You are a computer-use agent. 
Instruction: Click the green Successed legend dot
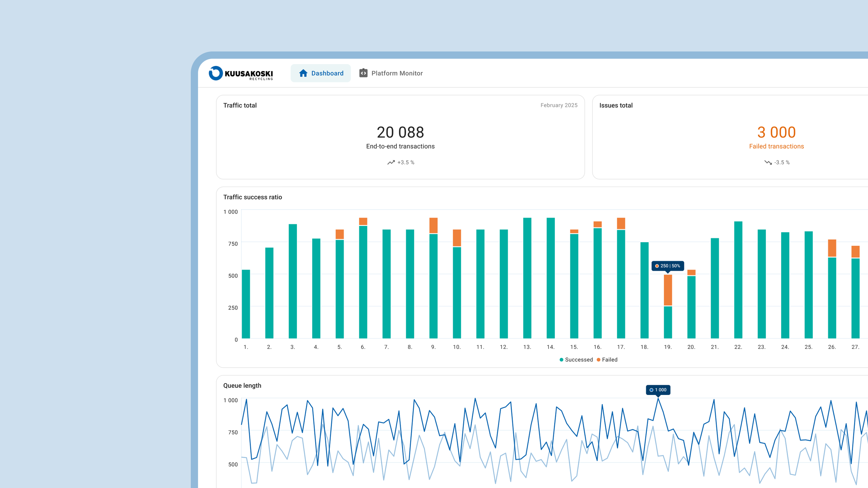pos(561,360)
